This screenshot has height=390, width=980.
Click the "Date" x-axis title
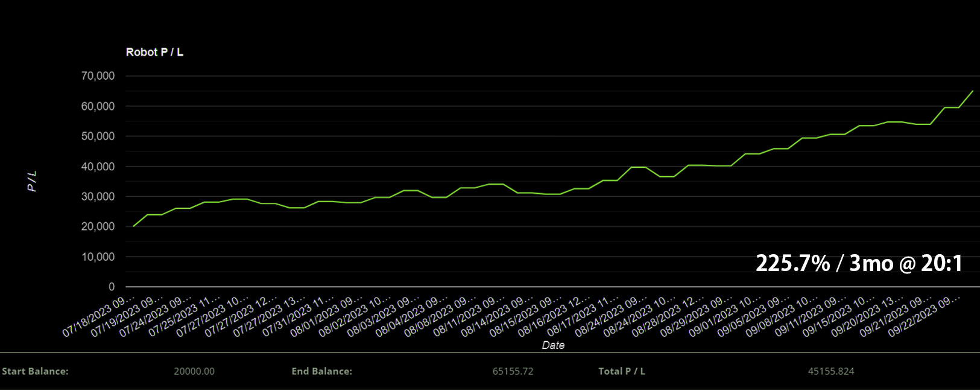point(553,345)
